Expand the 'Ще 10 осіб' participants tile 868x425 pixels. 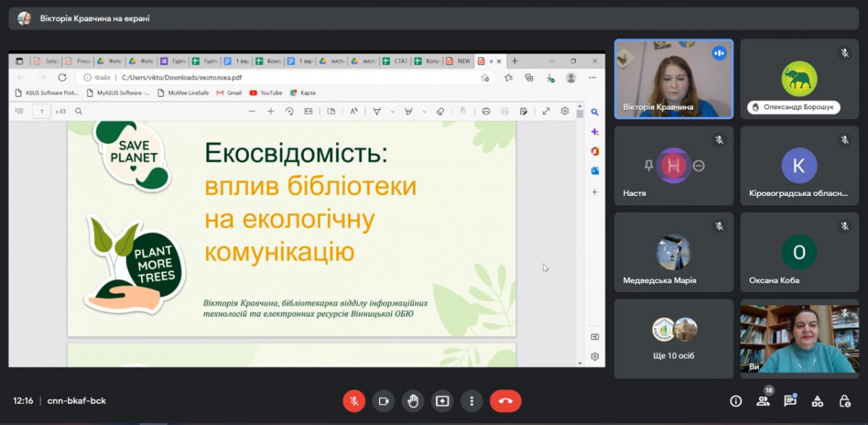click(673, 338)
